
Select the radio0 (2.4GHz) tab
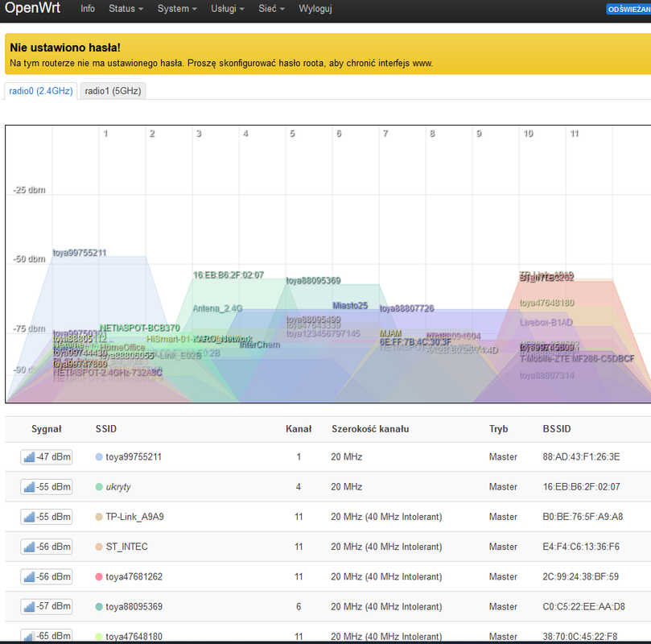[41, 91]
